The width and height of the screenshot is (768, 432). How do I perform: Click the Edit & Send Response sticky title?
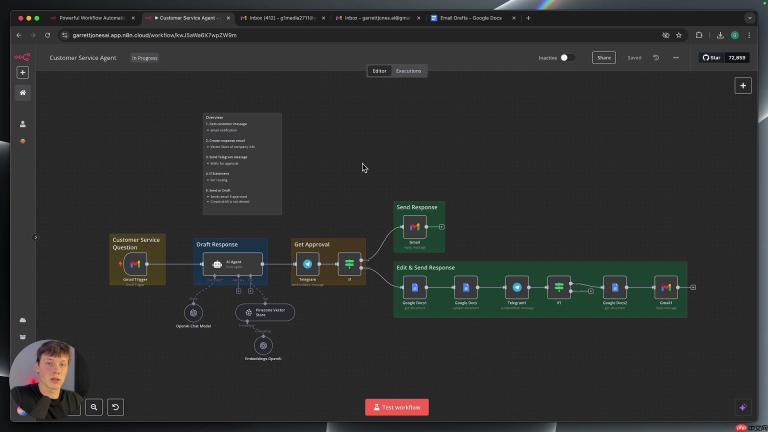click(426, 268)
